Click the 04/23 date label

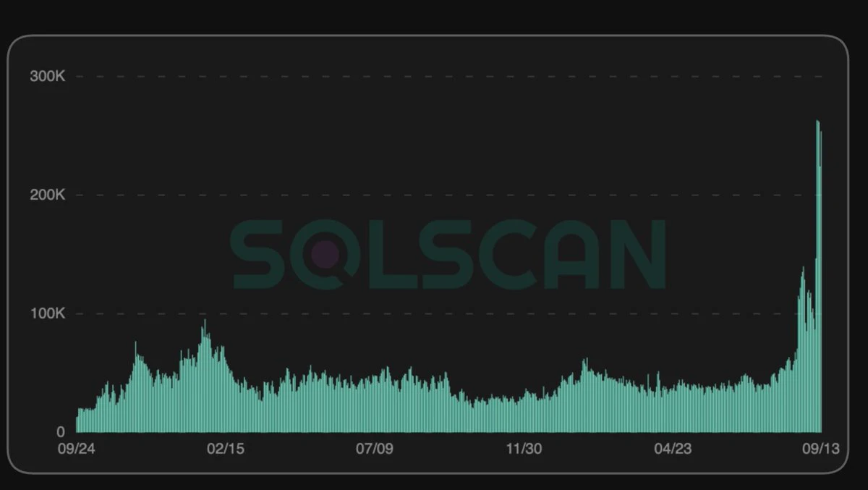coord(673,449)
